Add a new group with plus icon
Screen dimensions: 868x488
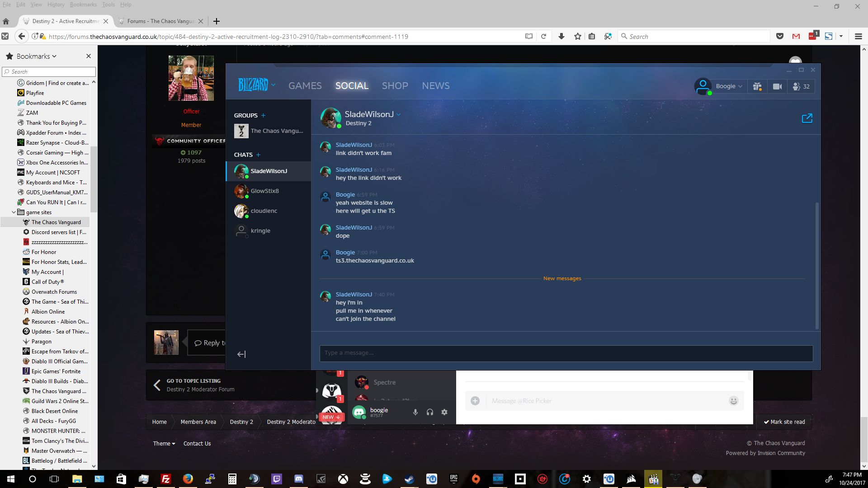264,115
